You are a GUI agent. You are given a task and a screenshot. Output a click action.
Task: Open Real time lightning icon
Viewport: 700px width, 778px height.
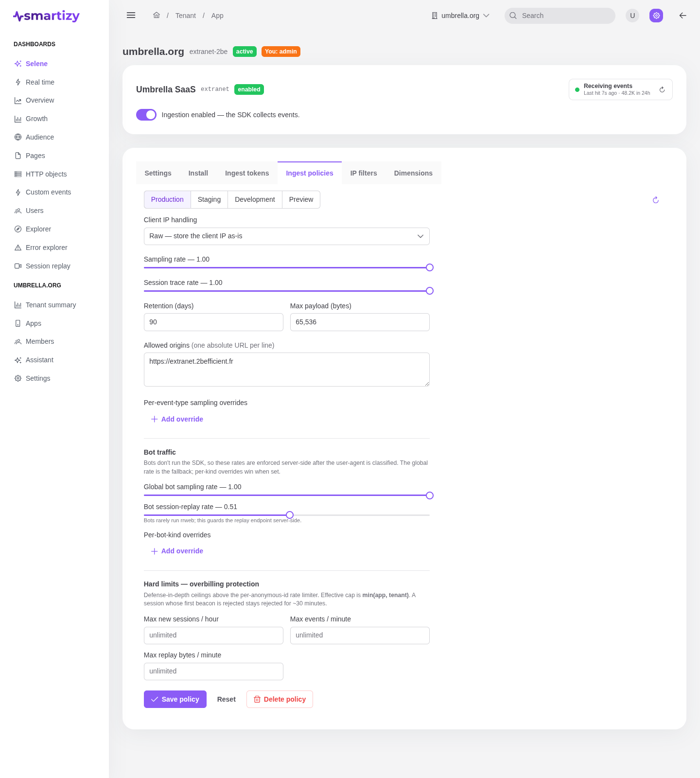coord(18,82)
